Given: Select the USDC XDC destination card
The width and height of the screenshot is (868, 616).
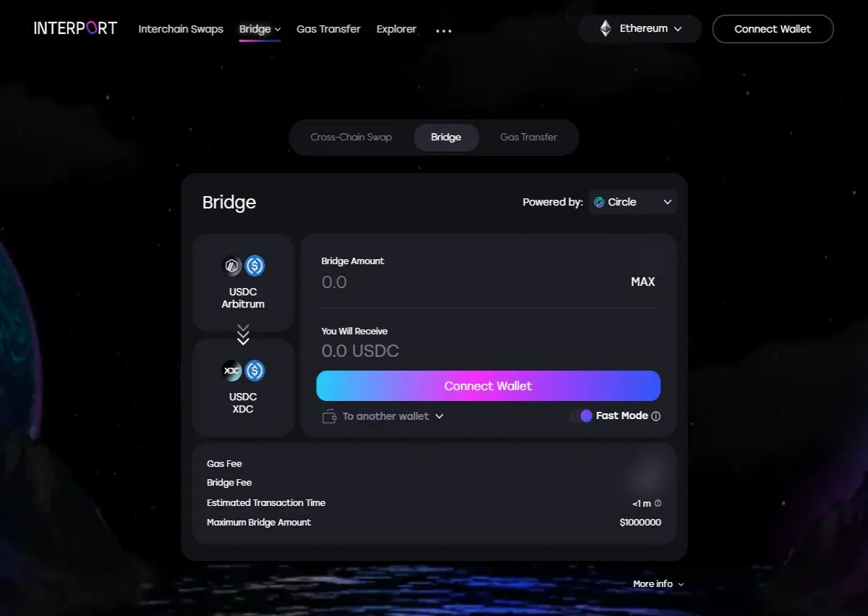Looking at the screenshot, I should click(x=243, y=387).
